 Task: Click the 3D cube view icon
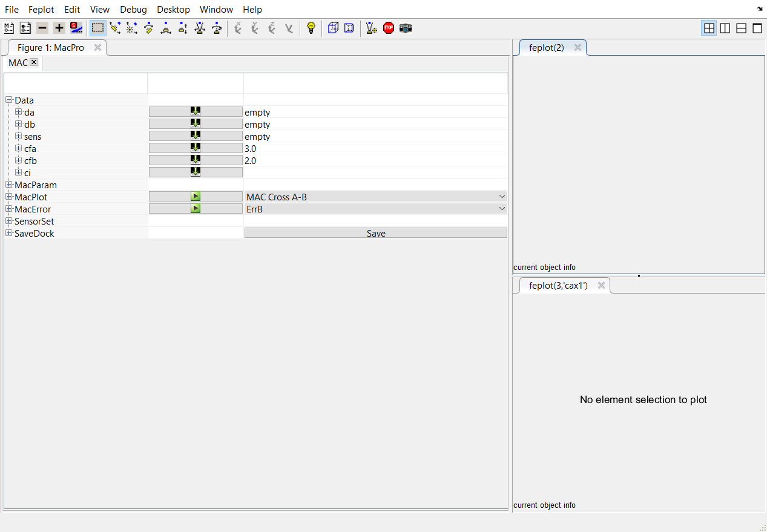tap(332, 28)
